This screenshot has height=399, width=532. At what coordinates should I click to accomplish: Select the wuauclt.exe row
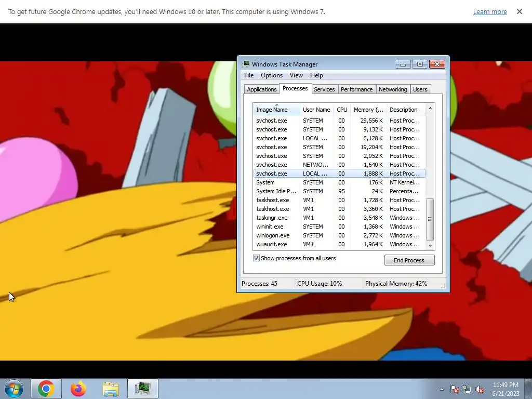(339, 244)
